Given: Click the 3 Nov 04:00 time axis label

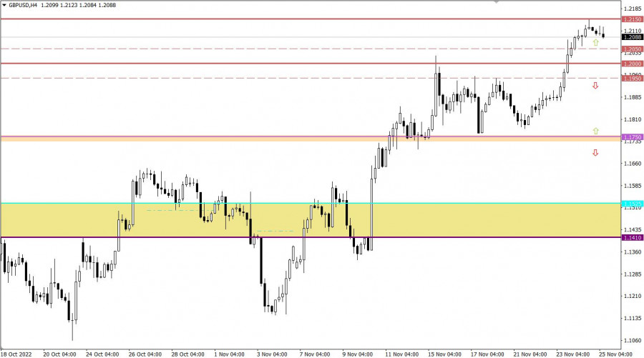Looking at the screenshot, I should click(272, 354).
